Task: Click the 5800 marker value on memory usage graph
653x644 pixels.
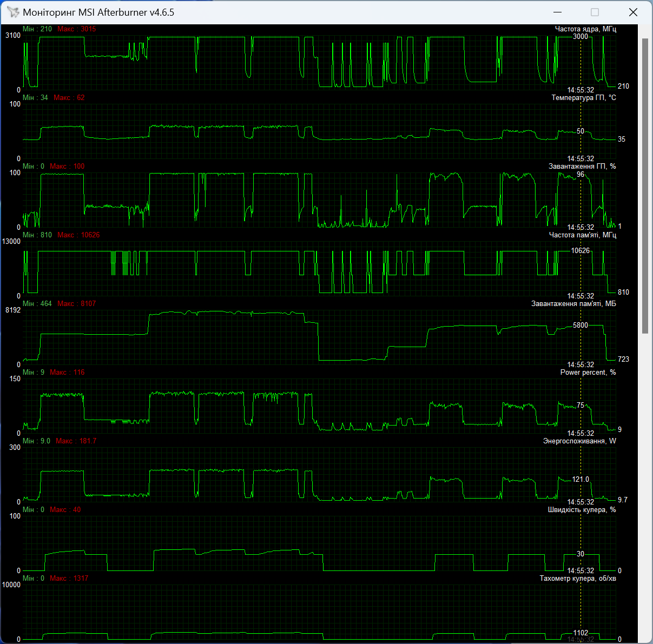Action: 581,326
